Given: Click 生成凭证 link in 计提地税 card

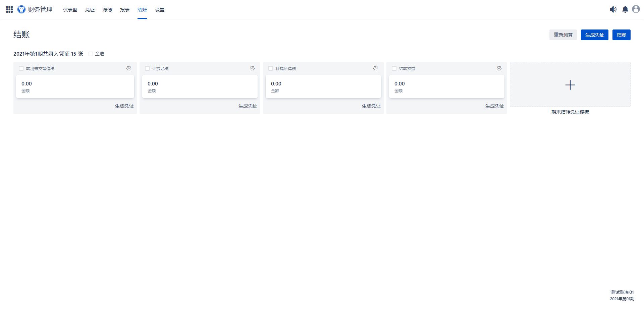Looking at the screenshot, I should [x=248, y=106].
